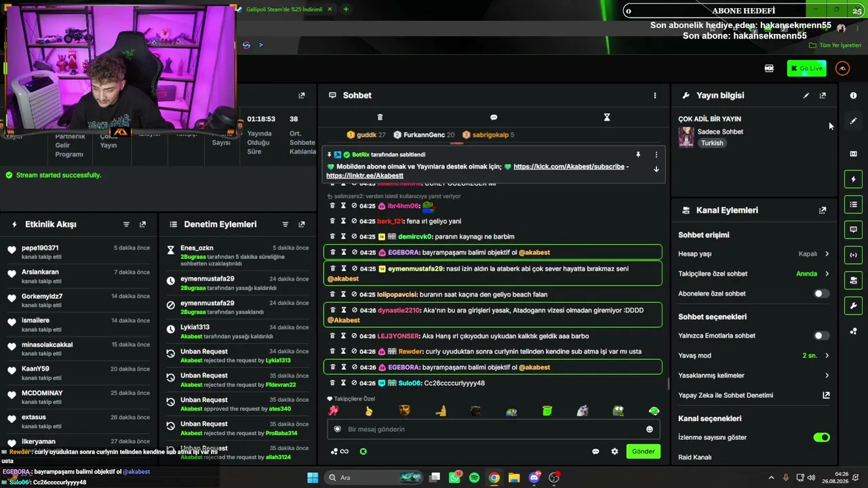Screen dimensions: 868x488
Task: Select FurkannGenc in the chat leaderboard
Action: point(424,135)
